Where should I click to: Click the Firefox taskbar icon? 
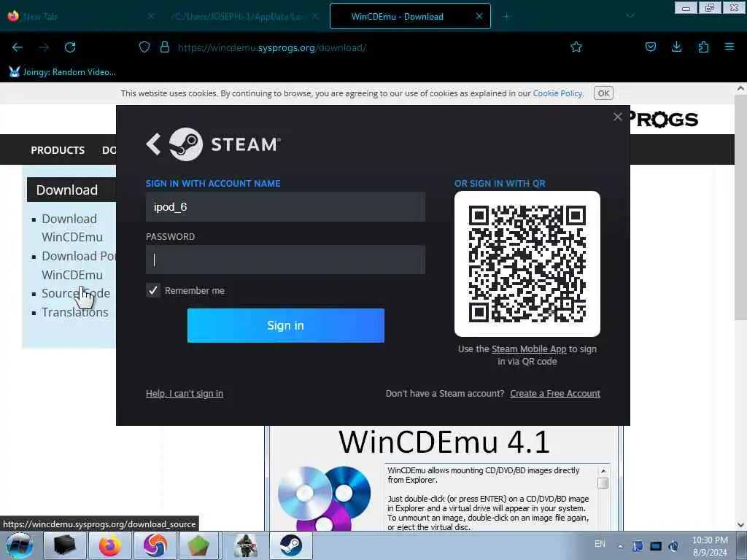[109, 545]
